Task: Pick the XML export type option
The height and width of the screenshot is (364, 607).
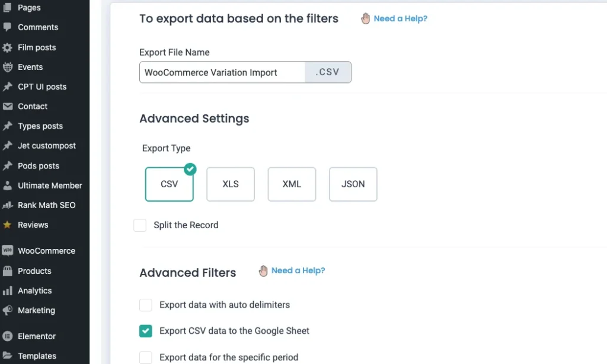Action: coord(292,184)
